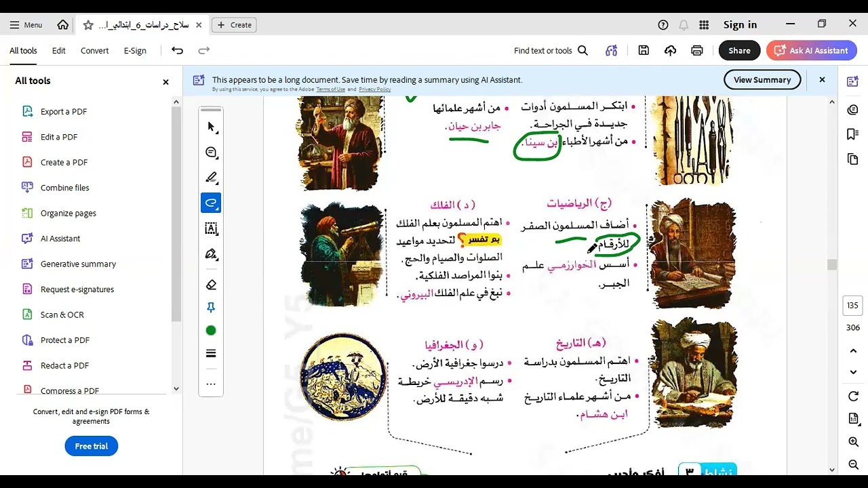This screenshot has width=868, height=488.
Task: Click Find text or tools search
Action: coord(551,51)
